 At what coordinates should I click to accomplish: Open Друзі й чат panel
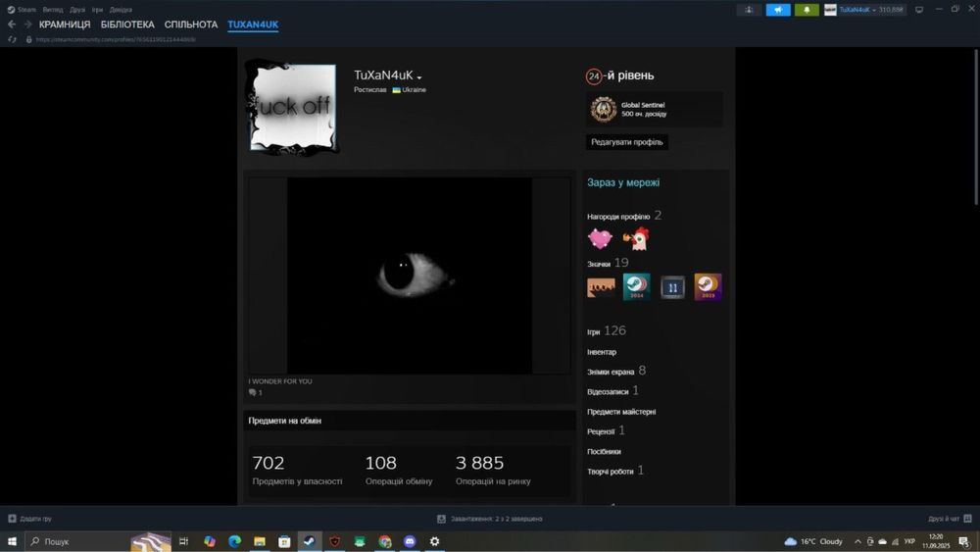(950, 519)
